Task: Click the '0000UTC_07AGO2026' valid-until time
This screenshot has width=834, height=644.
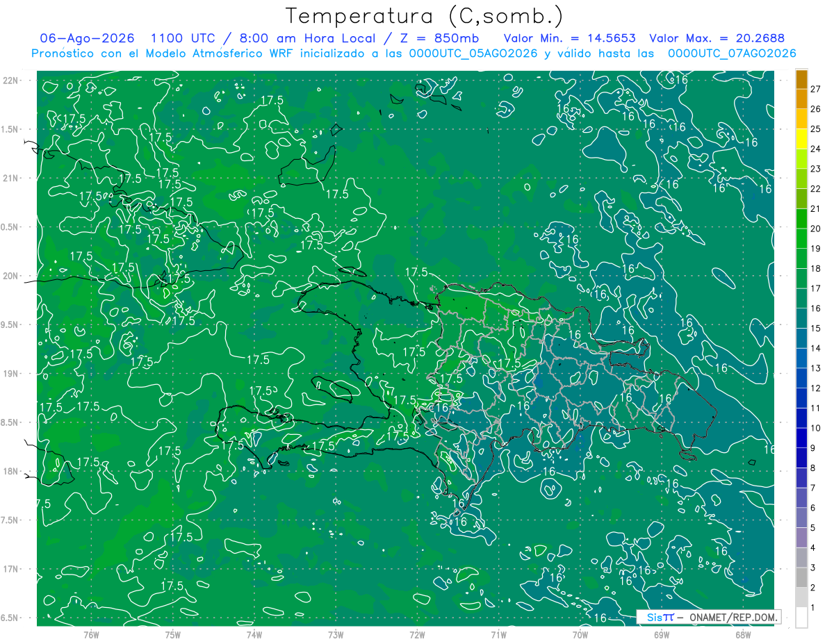Action: tap(732, 53)
